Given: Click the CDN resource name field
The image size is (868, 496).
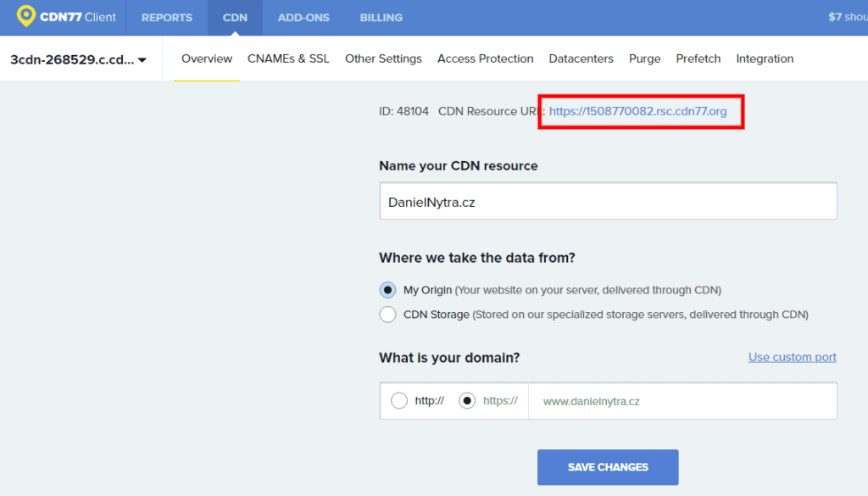Looking at the screenshot, I should pyautogui.click(x=607, y=202).
